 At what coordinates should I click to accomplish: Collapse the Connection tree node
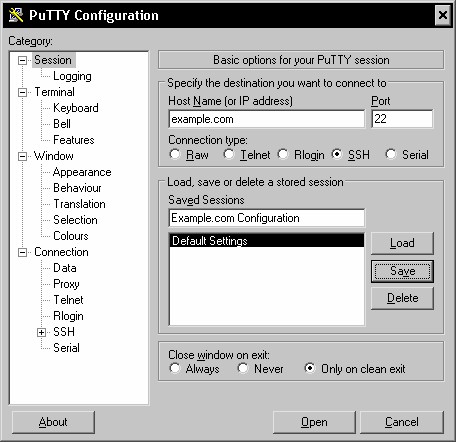pos(22,252)
